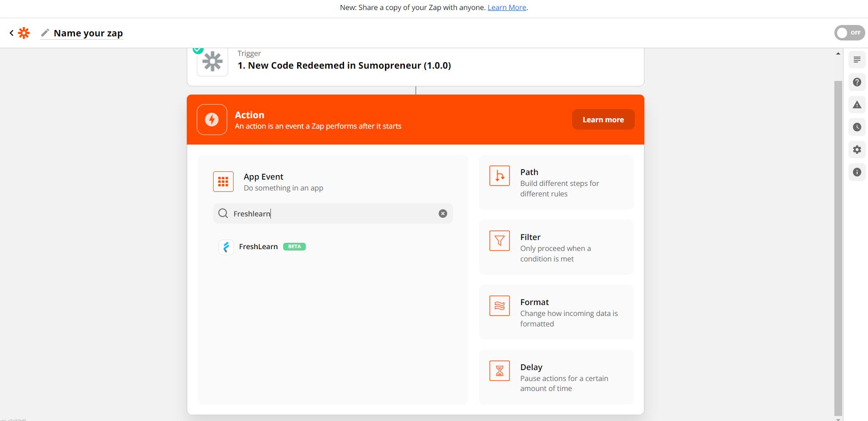Clear the app search text

pos(443,214)
